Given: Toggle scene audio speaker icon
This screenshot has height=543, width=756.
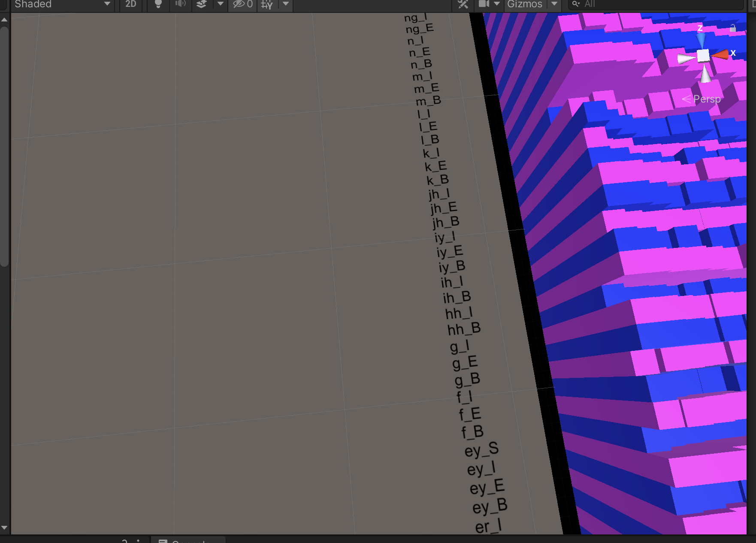Looking at the screenshot, I should click(x=181, y=4).
